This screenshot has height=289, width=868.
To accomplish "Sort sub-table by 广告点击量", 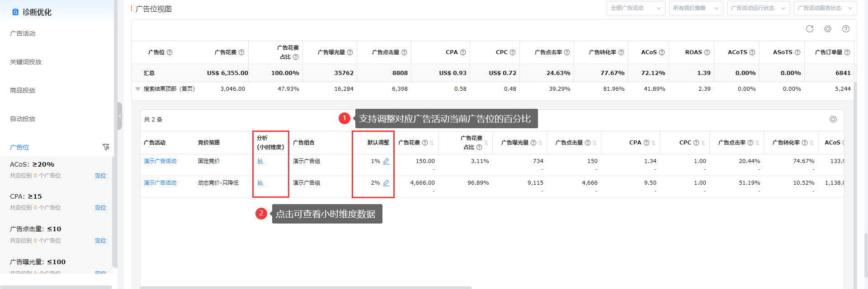I will (594, 143).
